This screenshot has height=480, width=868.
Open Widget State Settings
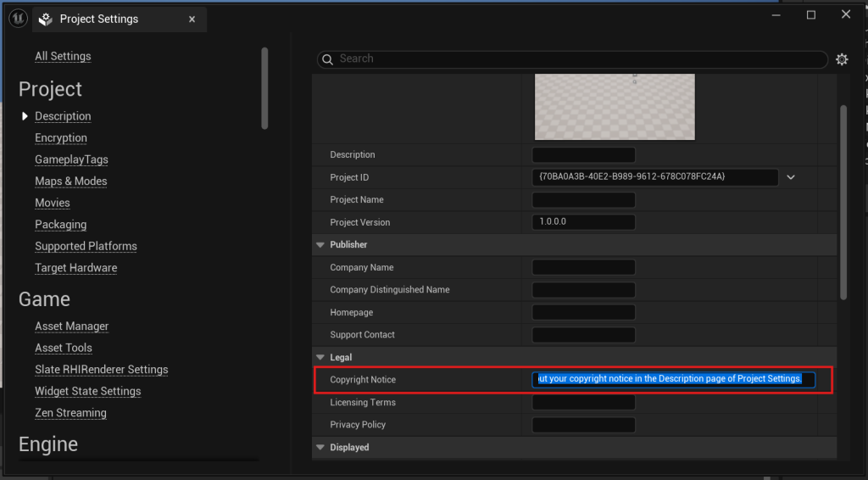click(x=88, y=391)
